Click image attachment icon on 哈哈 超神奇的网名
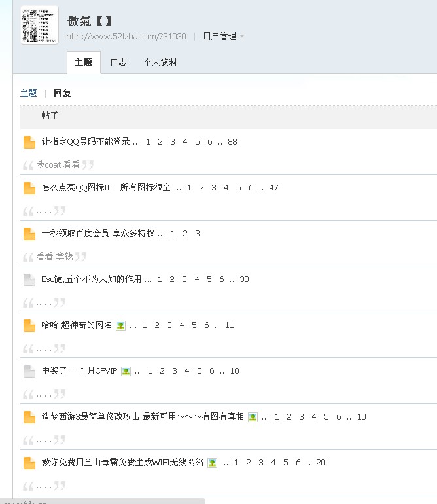Viewport: 437px width, 504px height. [120, 325]
